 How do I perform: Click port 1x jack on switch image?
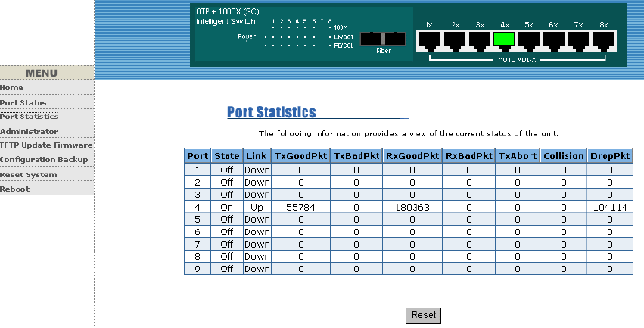coord(430,41)
